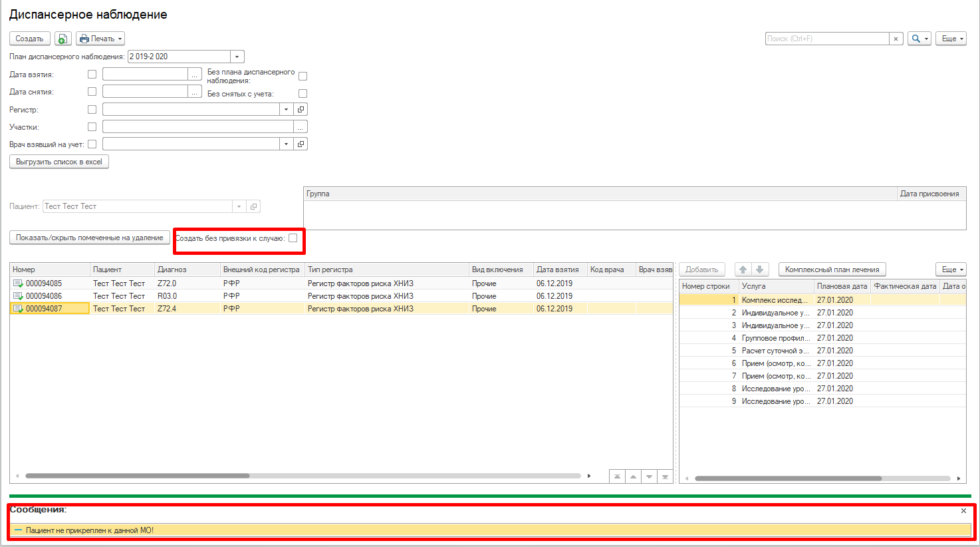980x547 pixels.
Task: Click the move row down arrow
Action: 760,270
